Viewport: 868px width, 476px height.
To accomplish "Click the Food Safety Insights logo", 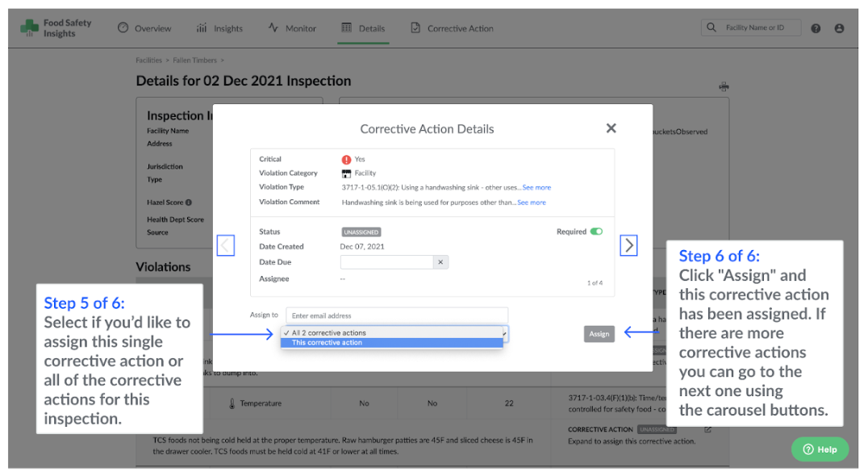I will [56, 28].
